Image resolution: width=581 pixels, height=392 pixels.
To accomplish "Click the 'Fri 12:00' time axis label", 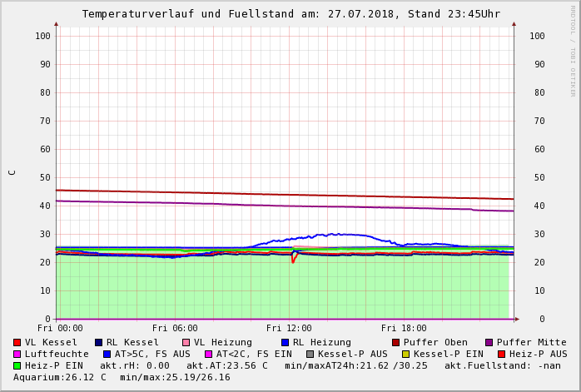I will click(289, 328).
